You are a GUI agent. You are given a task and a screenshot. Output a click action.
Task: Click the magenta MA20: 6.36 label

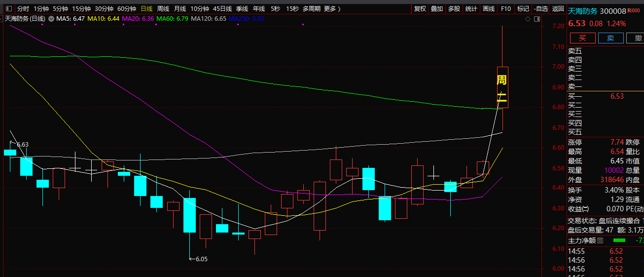point(138,19)
